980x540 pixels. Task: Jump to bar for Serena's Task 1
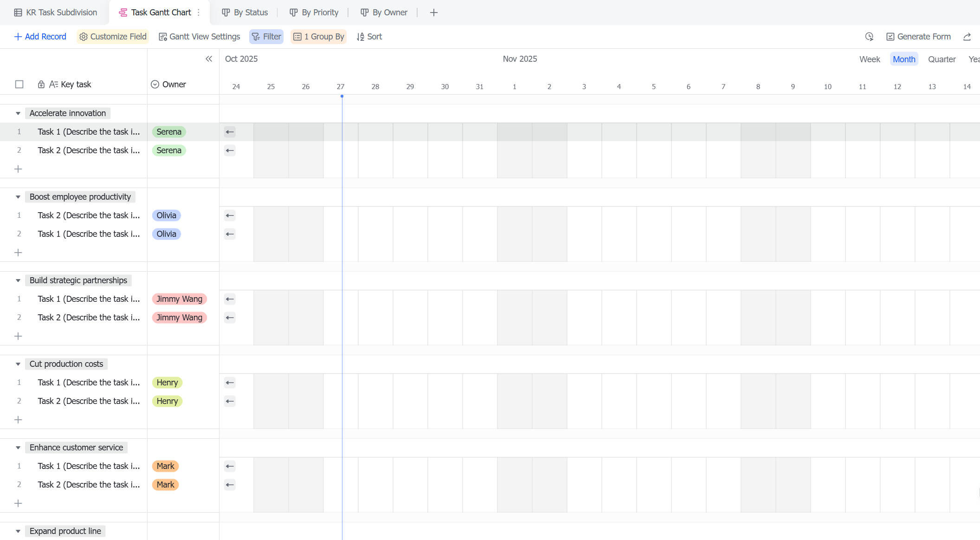pyautogui.click(x=230, y=132)
